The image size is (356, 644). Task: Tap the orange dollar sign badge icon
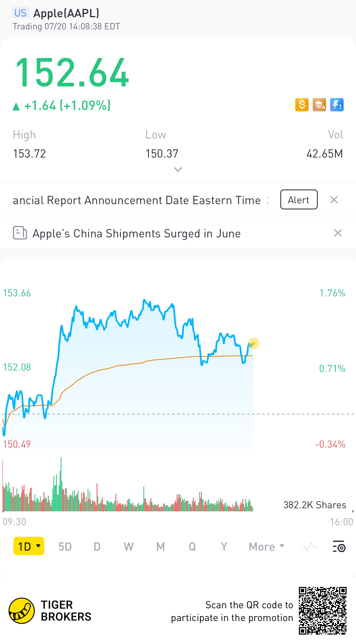click(x=302, y=105)
